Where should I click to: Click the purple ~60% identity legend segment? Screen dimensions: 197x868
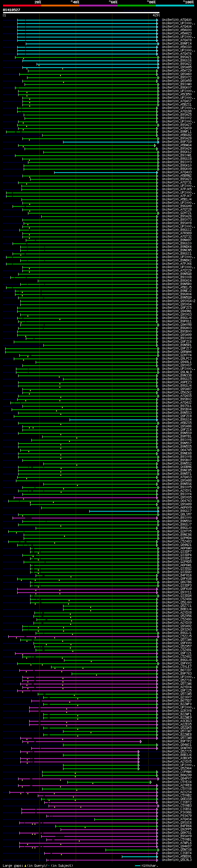pos(99,6)
